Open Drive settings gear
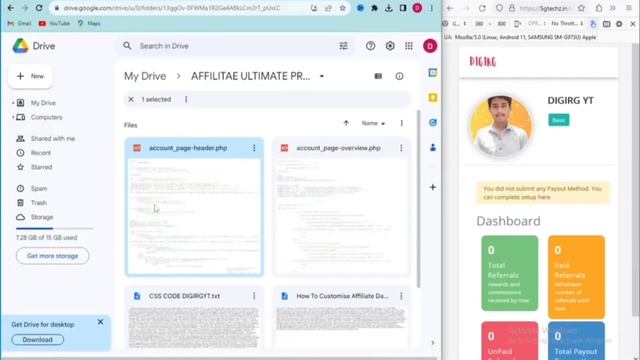 click(x=390, y=46)
